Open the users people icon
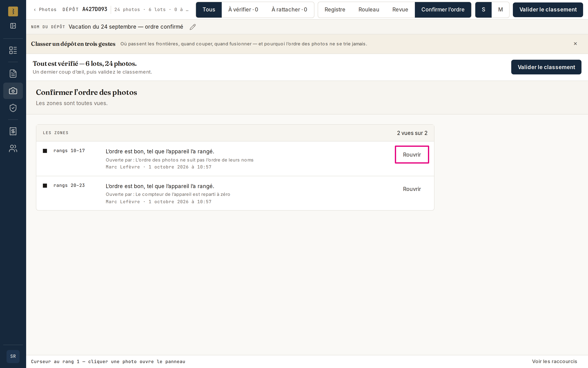The width and height of the screenshot is (588, 368). (13, 148)
